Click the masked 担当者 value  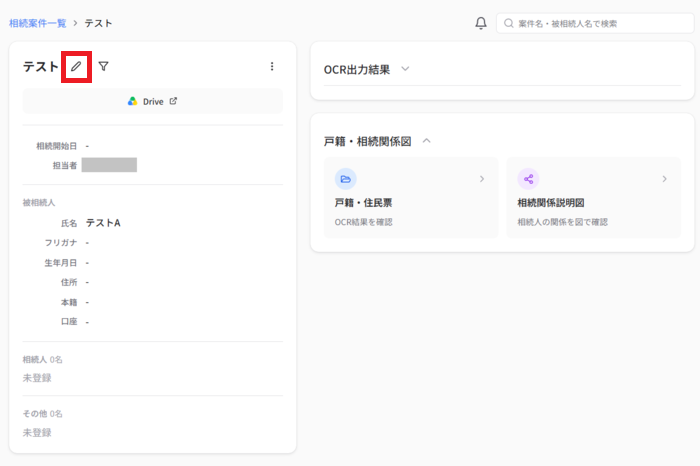(x=109, y=165)
